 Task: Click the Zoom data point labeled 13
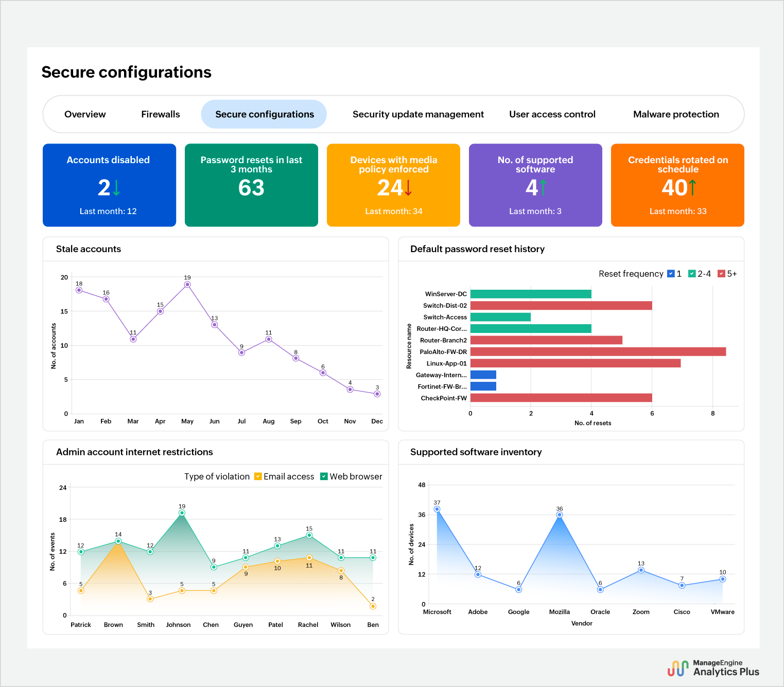(x=641, y=570)
